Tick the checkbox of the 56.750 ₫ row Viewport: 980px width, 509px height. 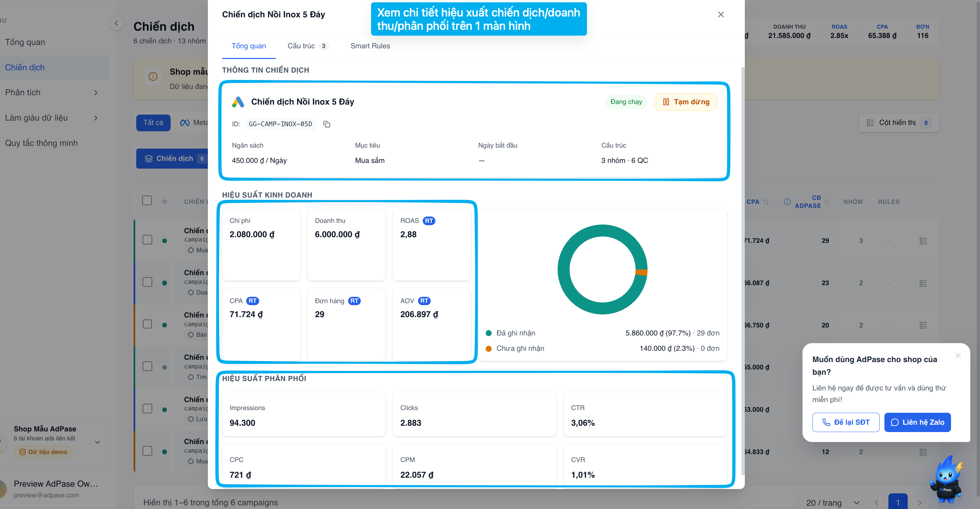147,324
